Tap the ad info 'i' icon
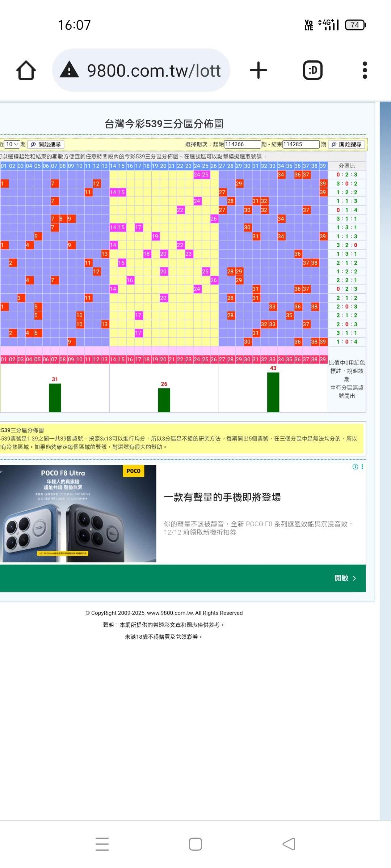The width and height of the screenshot is (391, 868). (356, 467)
